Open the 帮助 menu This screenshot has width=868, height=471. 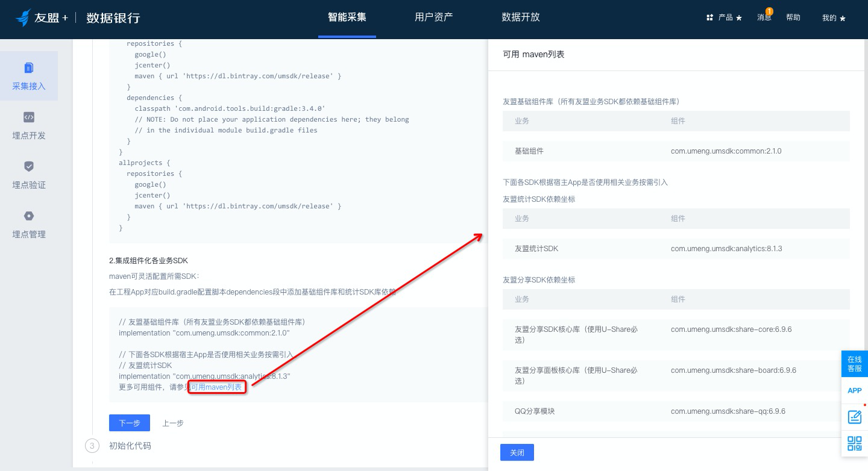coord(793,17)
